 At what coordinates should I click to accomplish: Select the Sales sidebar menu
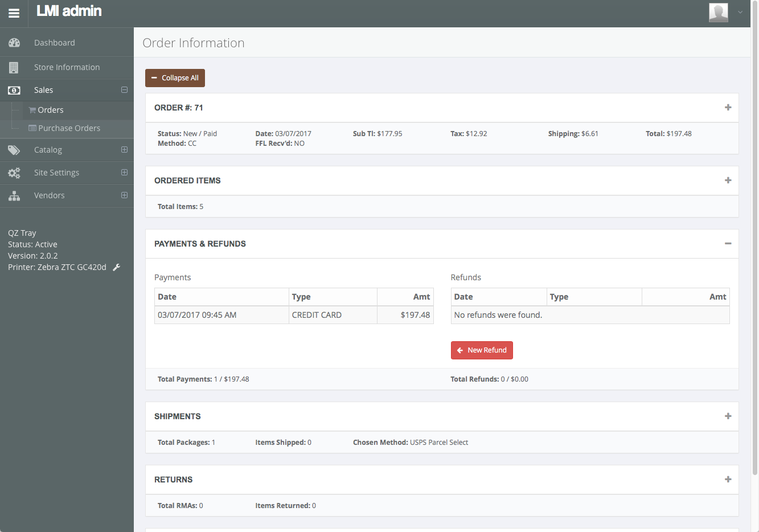point(43,90)
